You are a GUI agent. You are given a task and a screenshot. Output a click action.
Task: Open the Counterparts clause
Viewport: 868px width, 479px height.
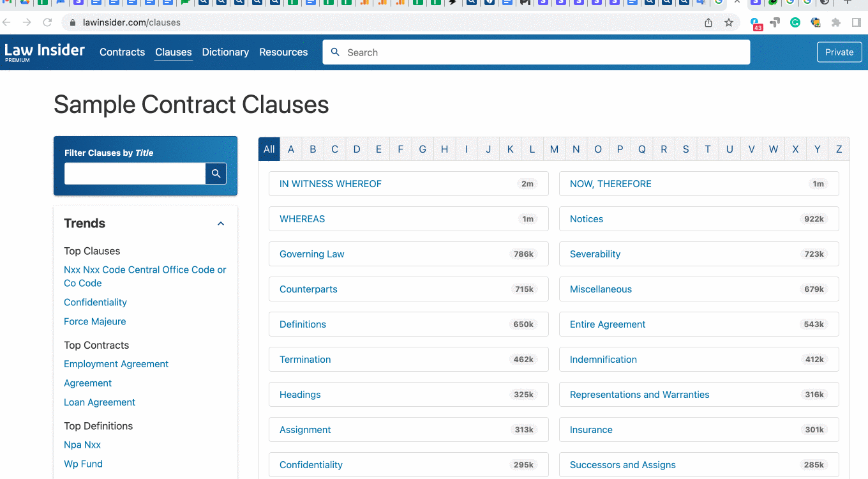pos(408,289)
